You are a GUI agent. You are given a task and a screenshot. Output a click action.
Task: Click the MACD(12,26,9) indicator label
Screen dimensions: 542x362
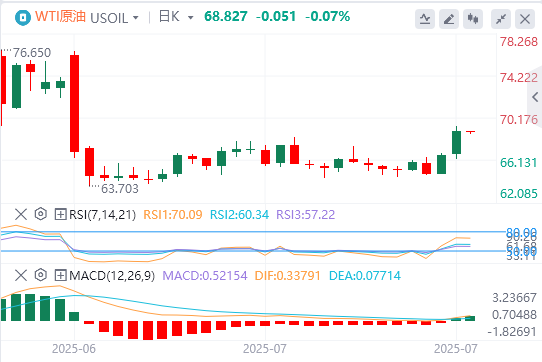(x=112, y=276)
